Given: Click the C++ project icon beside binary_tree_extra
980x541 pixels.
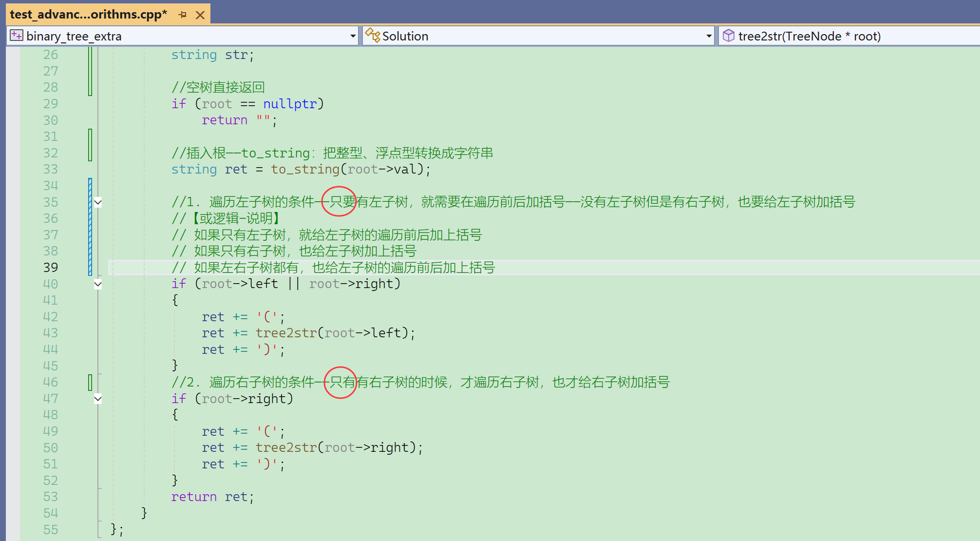Looking at the screenshot, I should (17, 36).
